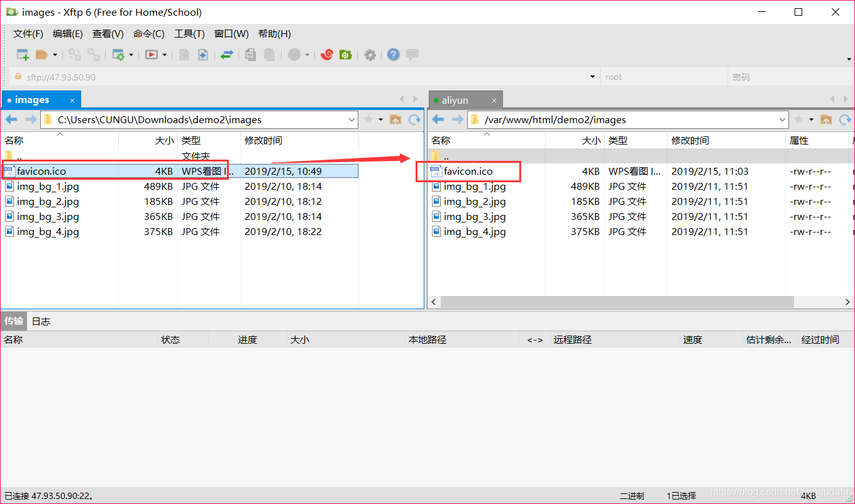Image resolution: width=855 pixels, height=504 pixels.
Task: Click the Reconnect toolbar icon
Action: click(75, 55)
